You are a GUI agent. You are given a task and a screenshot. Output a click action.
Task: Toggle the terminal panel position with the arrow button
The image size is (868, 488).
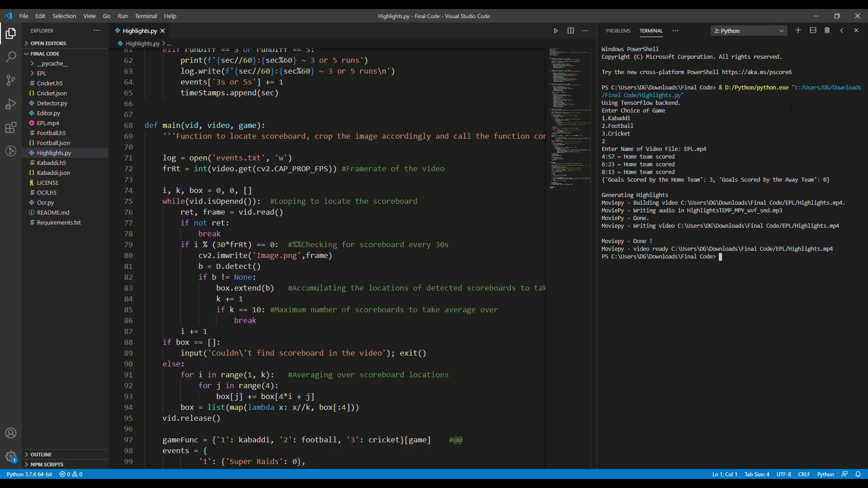[x=841, y=30]
